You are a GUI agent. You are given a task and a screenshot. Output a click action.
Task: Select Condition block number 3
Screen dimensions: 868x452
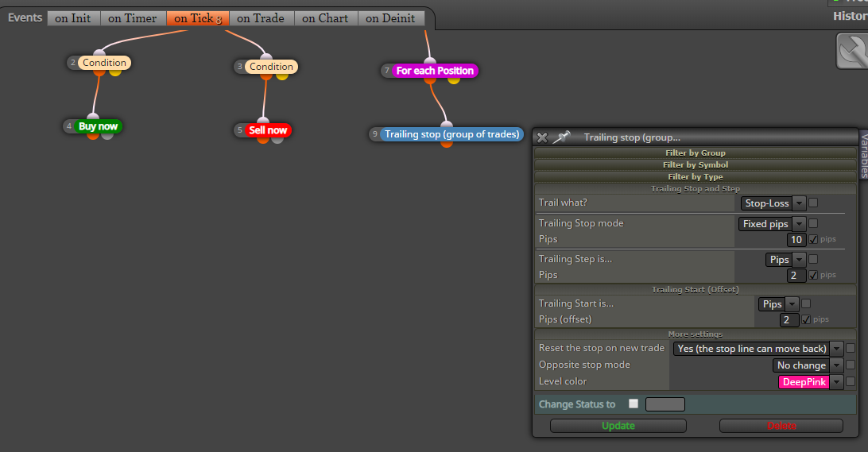(271, 67)
